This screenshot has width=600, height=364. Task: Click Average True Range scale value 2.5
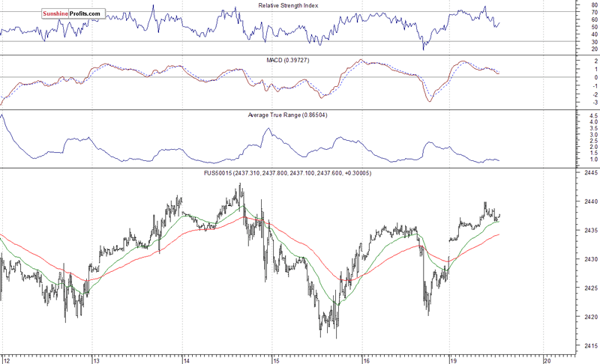click(594, 141)
